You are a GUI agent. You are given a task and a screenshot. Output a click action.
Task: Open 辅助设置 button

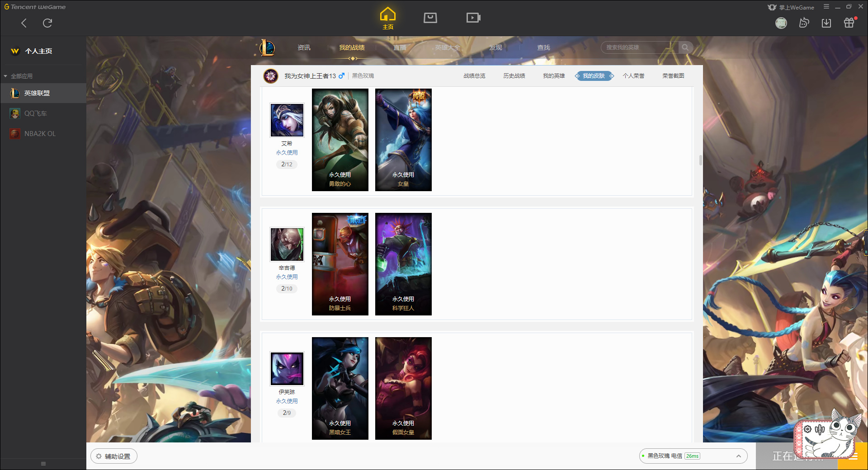[113, 456]
